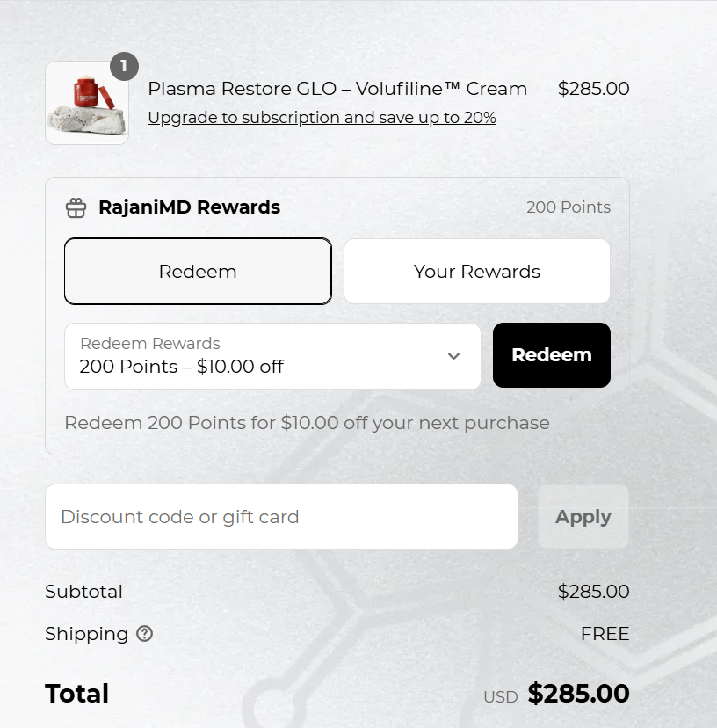Click the RajaniMD Rewards gift icon
Viewport: 717px width, 728px height.
pos(76,207)
